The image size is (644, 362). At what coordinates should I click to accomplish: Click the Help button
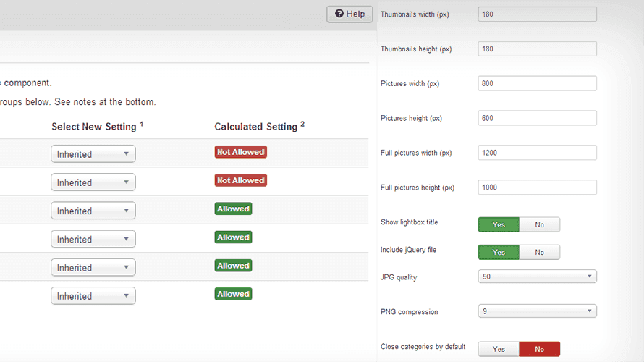coord(349,14)
